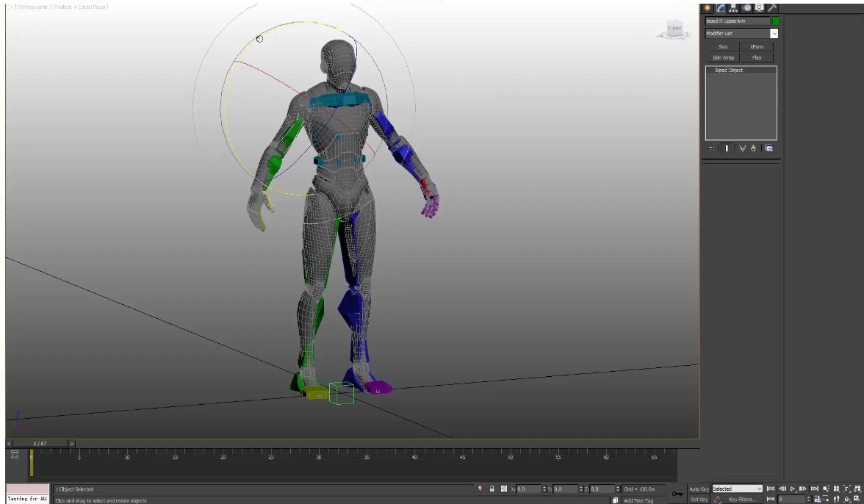Viewport: 864px width, 504px height.
Task: Click the Set Keys large key icon
Action: [x=677, y=494]
